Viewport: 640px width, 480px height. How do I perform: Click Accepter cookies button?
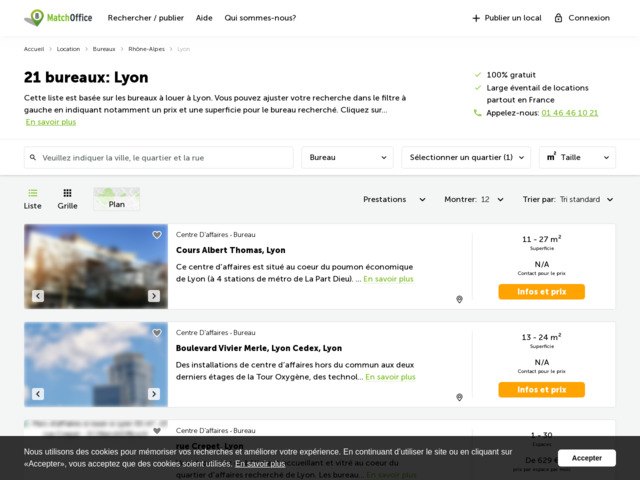[x=586, y=458]
